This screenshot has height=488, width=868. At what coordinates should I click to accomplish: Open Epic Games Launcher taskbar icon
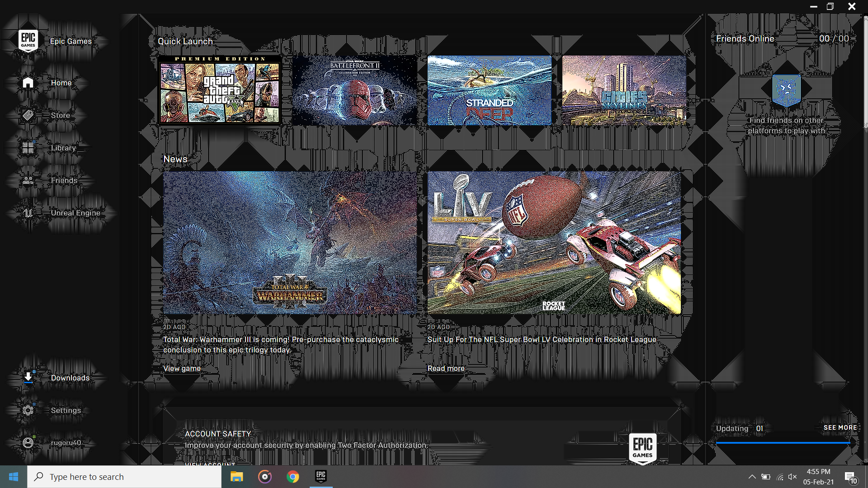click(x=320, y=476)
